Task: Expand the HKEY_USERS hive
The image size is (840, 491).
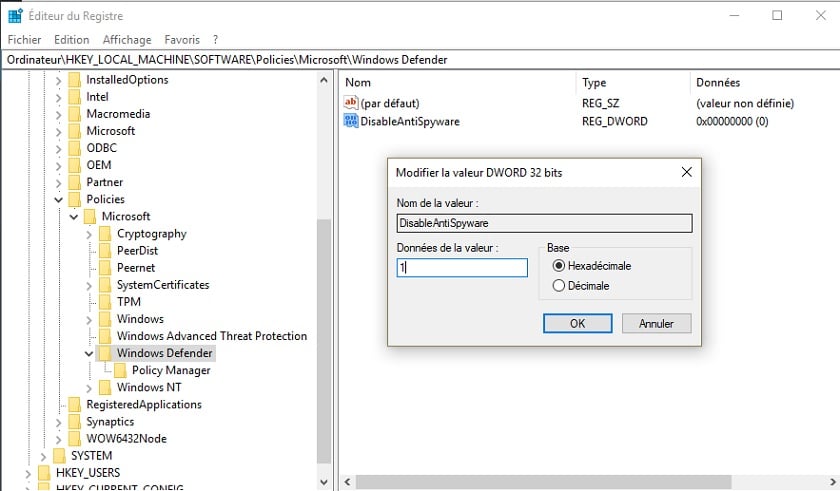Action: click(x=28, y=474)
